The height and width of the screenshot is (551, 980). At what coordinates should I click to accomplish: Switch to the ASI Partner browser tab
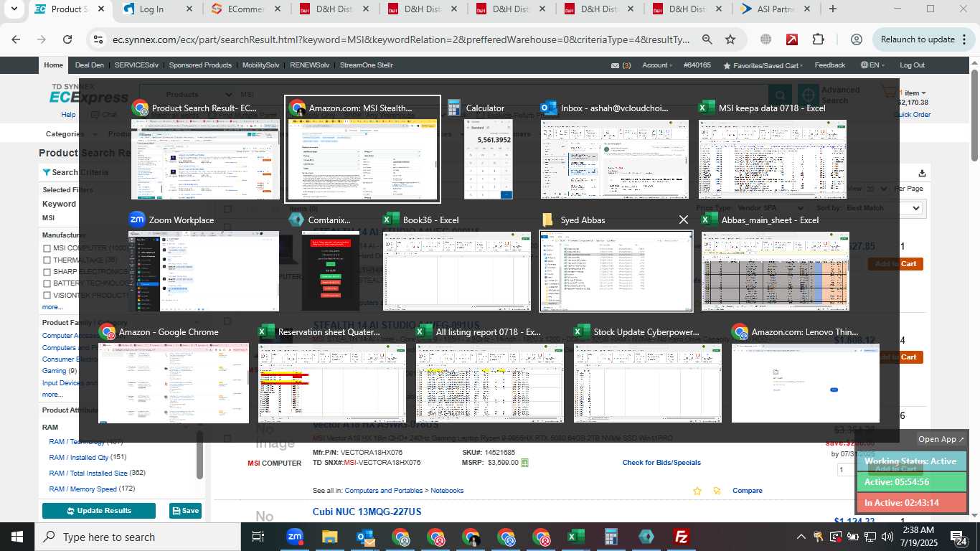[x=775, y=9]
